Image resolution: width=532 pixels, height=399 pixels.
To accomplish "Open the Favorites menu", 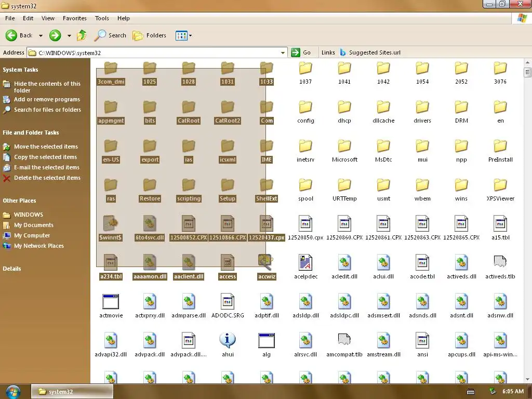I will pyautogui.click(x=75, y=18).
